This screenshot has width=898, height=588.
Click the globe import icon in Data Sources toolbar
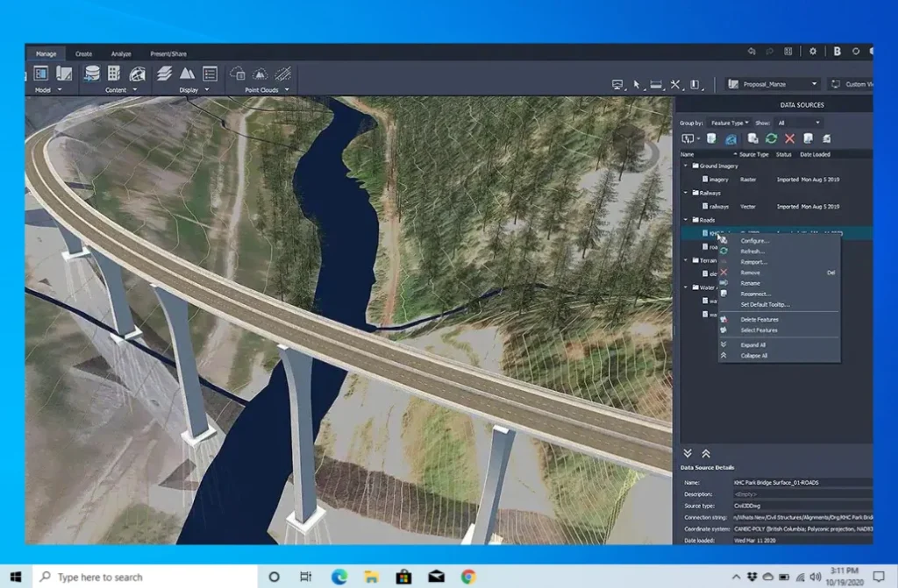pyautogui.click(x=731, y=138)
